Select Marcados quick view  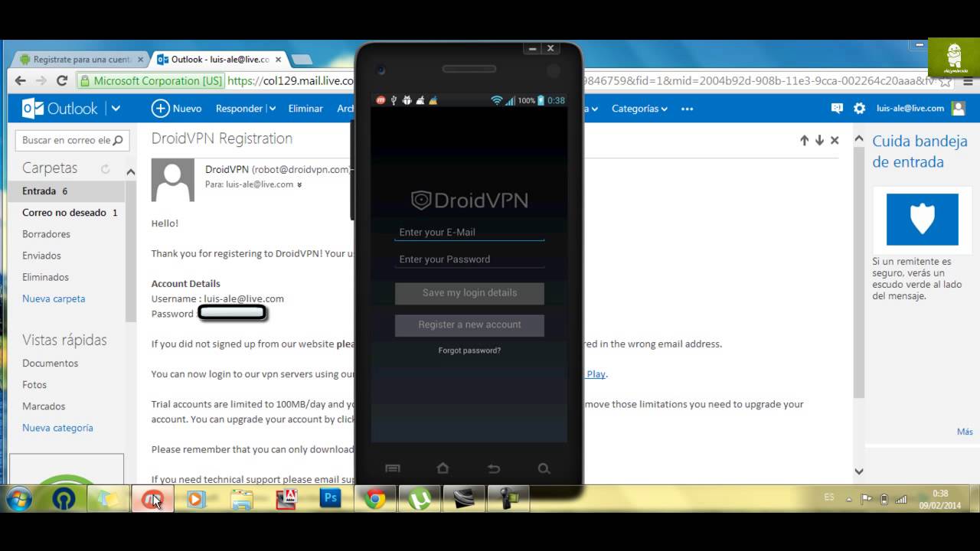[44, 406]
